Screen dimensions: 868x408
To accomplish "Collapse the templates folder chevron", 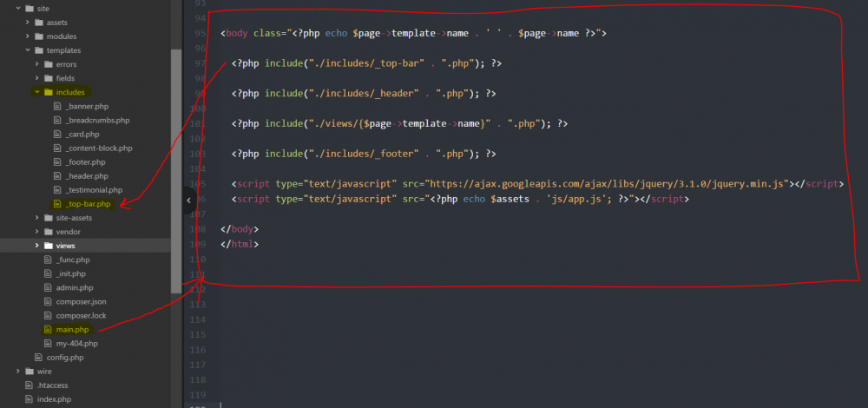I will pos(27,50).
